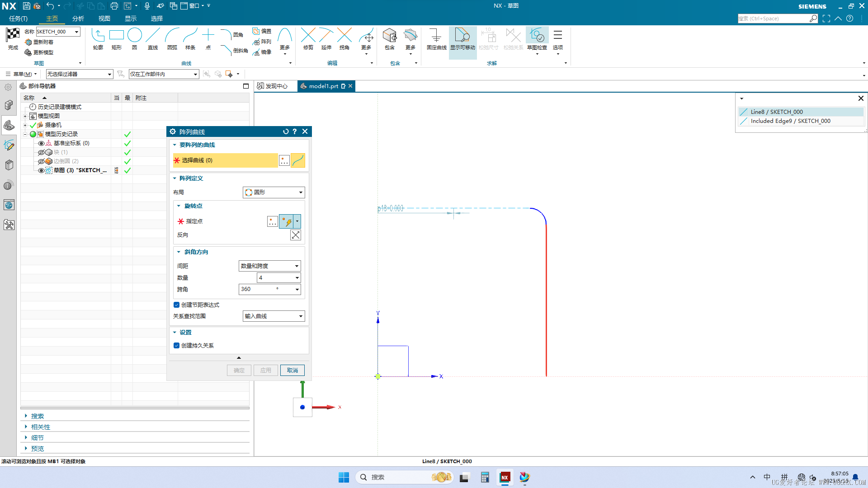The image size is (868, 488).
Task: Click the Cancel (取消) button
Action: [292, 371]
